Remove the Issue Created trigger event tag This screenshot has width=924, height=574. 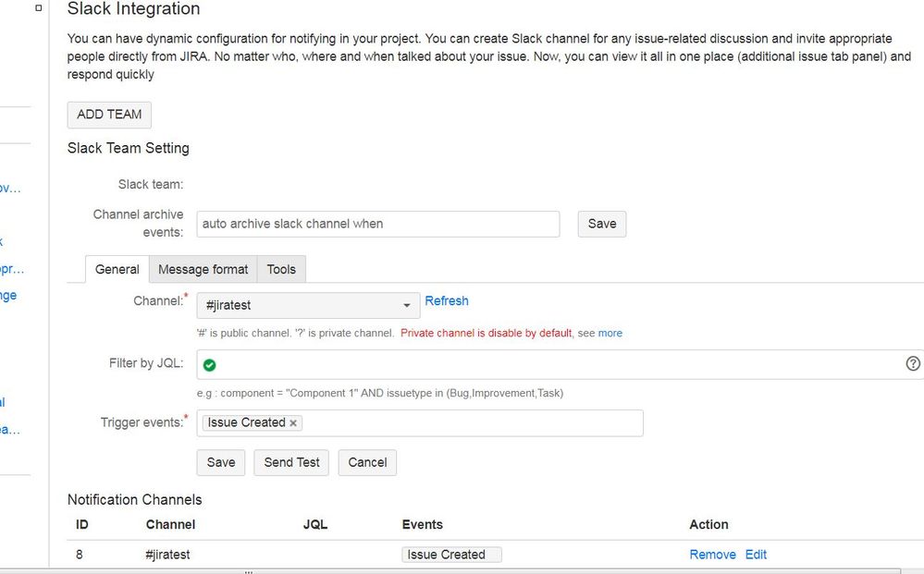(x=293, y=423)
